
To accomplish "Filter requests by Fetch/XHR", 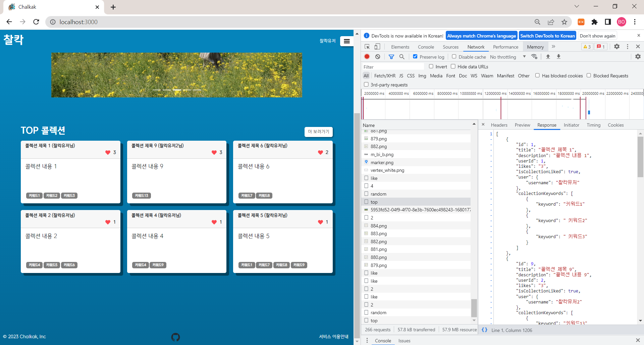I will (x=385, y=76).
